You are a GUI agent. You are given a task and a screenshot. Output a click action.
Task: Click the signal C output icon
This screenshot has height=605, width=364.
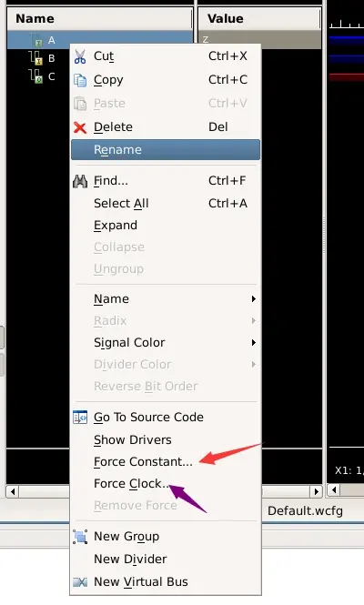click(36, 76)
